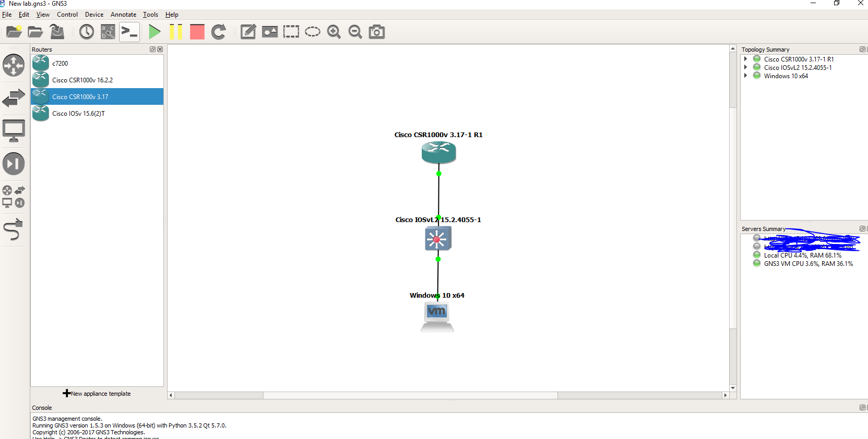Open the Help menu
The image size is (868, 439).
[172, 15]
